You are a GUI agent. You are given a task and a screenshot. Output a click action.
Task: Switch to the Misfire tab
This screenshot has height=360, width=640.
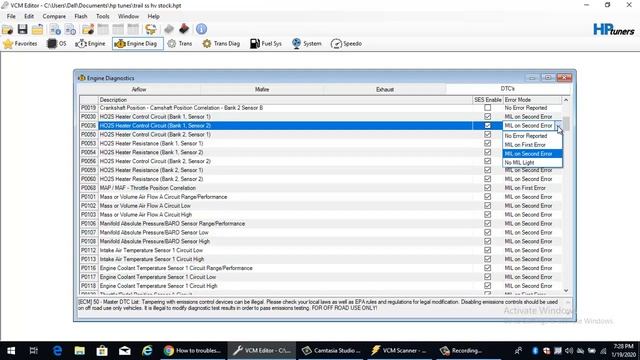(262, 89)
